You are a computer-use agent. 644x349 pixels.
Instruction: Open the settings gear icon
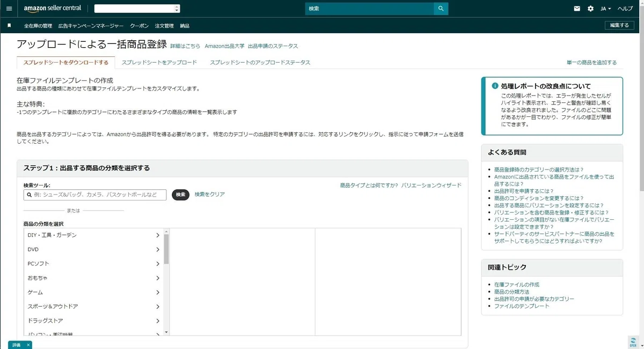click(591, 9)
